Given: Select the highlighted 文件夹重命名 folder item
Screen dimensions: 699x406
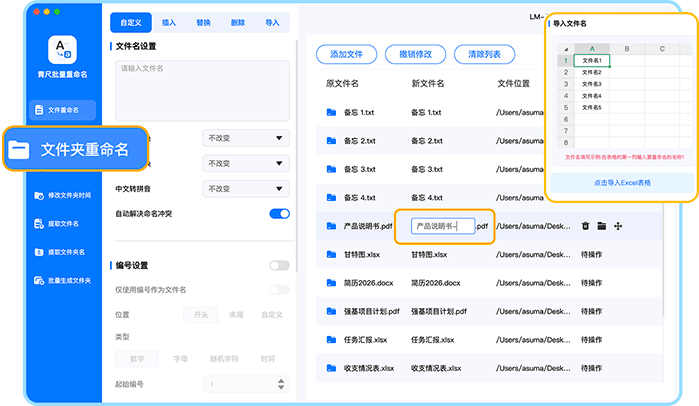Looking at the screenshot, I should pyautogui.click(x=75, y=150).
